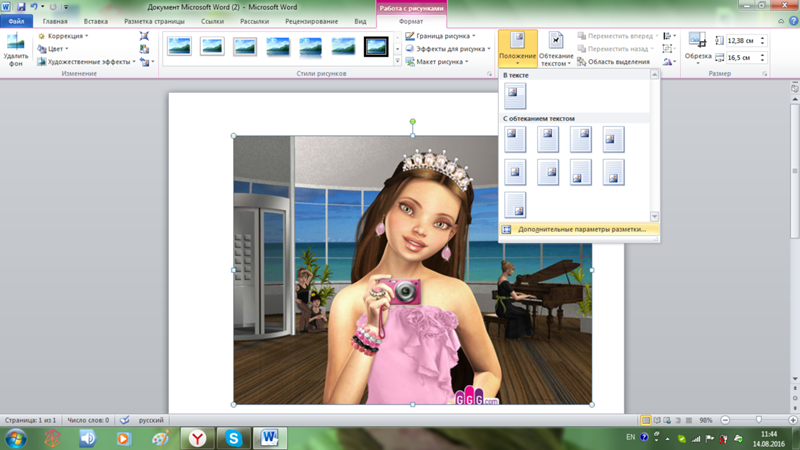800x450 pixels.
Task: Click the Remove Background (Удалить фон) button
Action: tap(15, 49)
